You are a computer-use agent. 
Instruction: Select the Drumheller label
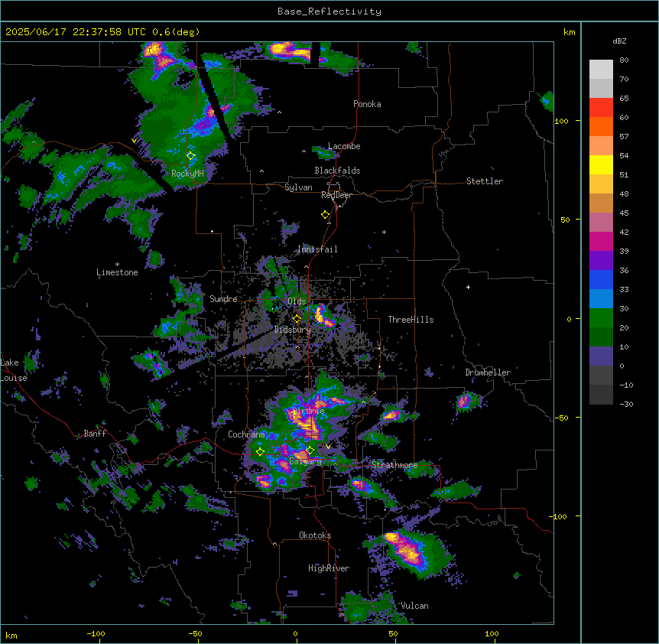pos(488,372)
